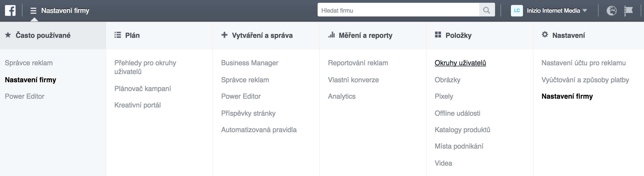Focus the Hledat firmu search field

tap(398, 10)
